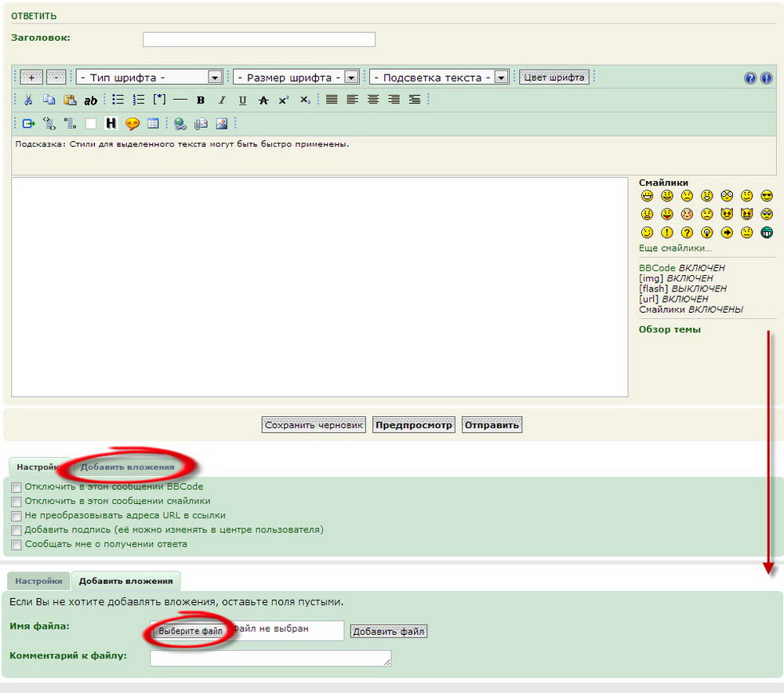The image size is (784, 693).
Task: Enable 'Сообщать мне о получении ответа'
Action: coord(16,545)
